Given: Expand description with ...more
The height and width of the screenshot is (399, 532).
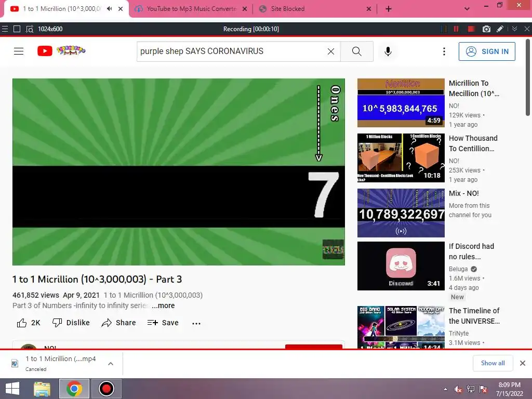Looking at the screenshot, I should [x=163, y=305].
